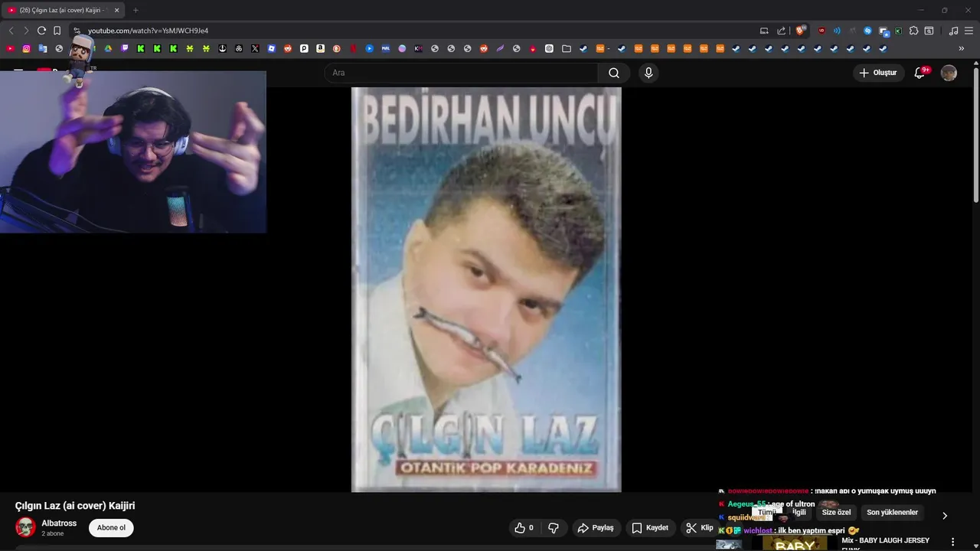The height and width of the screenshot is (551, 980).
Task: Open the Google Drive bookmark
Action: point(108,48)
